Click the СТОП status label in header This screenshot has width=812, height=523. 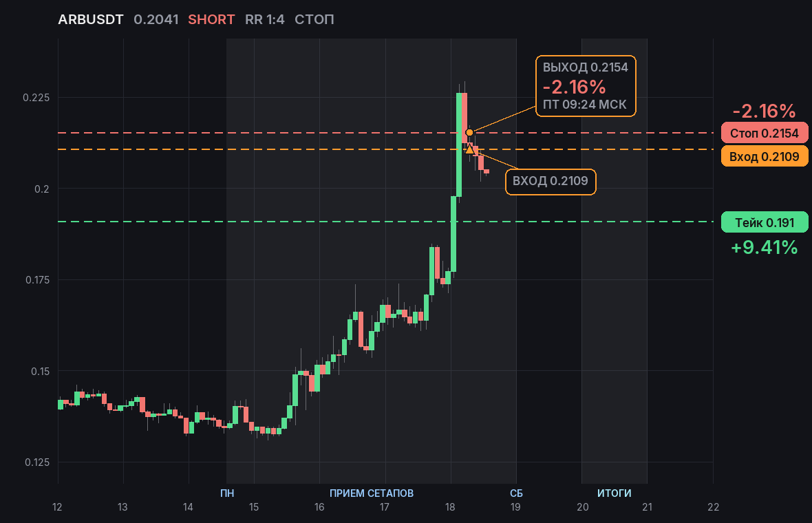coord(314,20)
